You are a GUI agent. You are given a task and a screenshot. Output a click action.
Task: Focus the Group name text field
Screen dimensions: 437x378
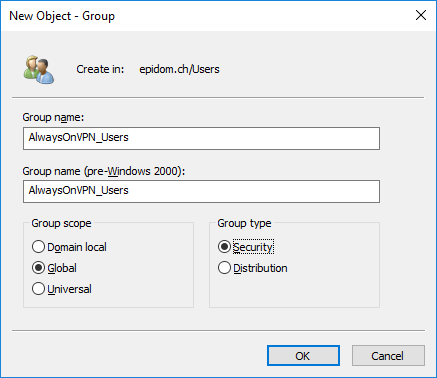tap(201, 138)
